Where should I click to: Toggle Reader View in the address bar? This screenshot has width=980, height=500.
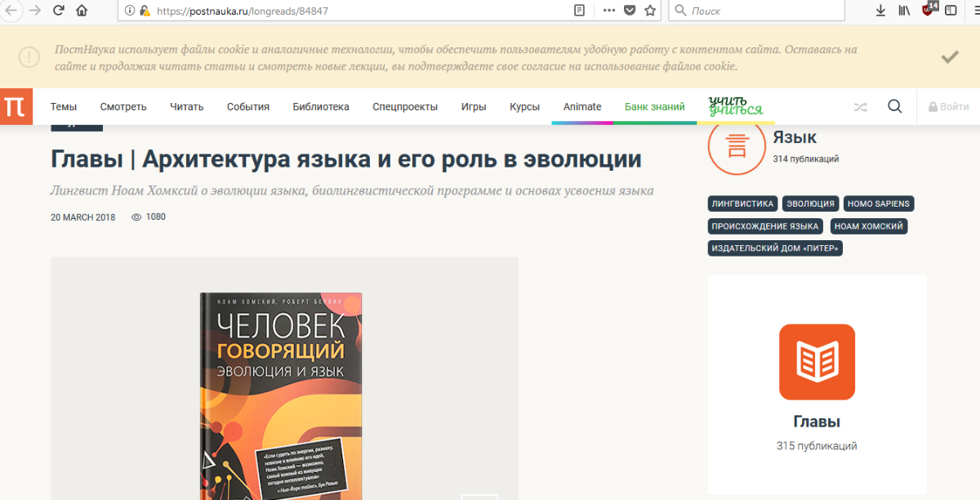coord(579,11)
